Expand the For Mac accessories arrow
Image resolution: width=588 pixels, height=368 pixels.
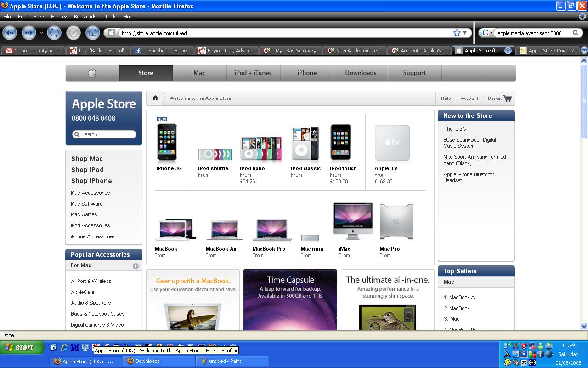136,265
